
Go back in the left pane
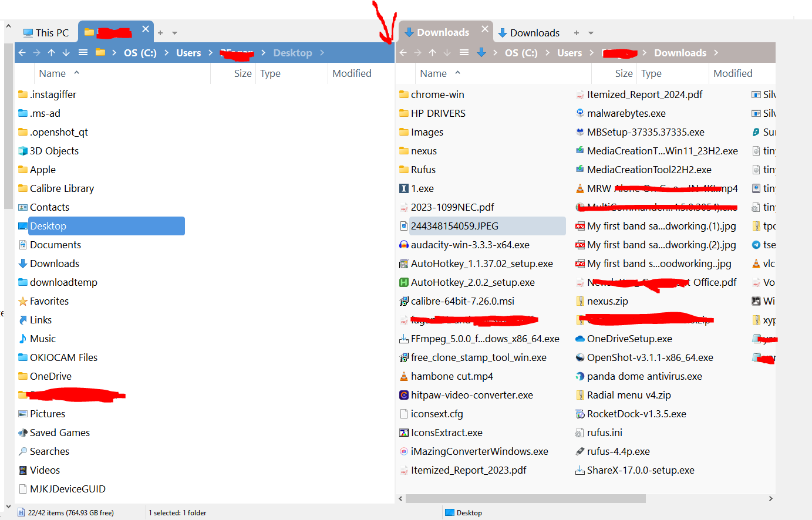pos(22,53)
